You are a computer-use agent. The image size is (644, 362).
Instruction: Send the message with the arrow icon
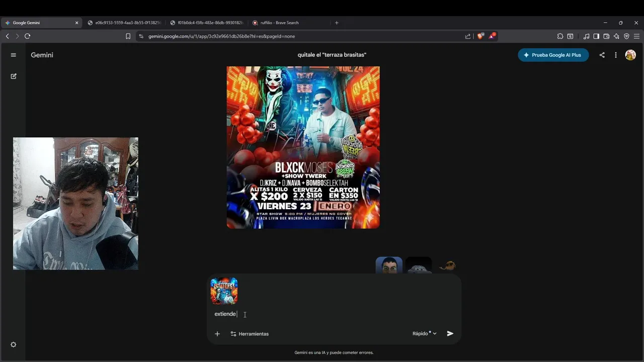(450, 333)
